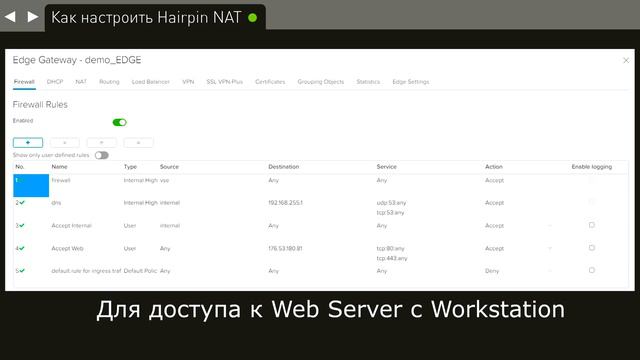The image size is (640, 360).
Task: Click 'Edge Gateway - demo_EDGE' dialog title
Action: 77,60
